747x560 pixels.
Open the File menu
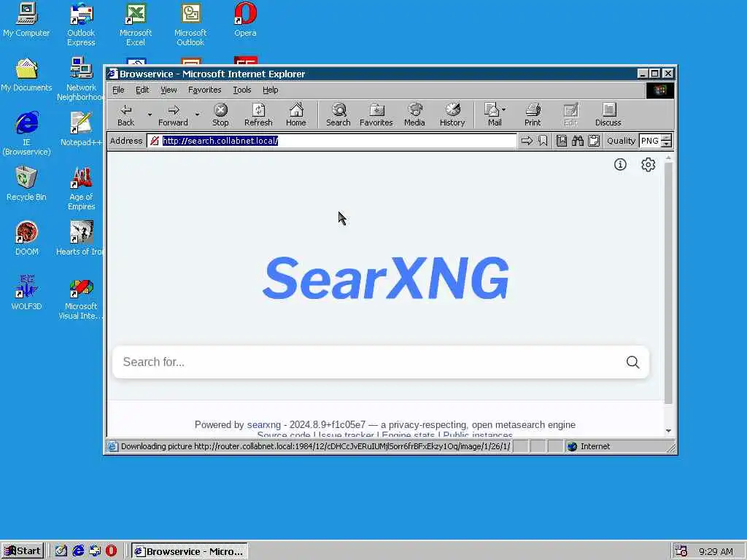click(x=118, y=90)
